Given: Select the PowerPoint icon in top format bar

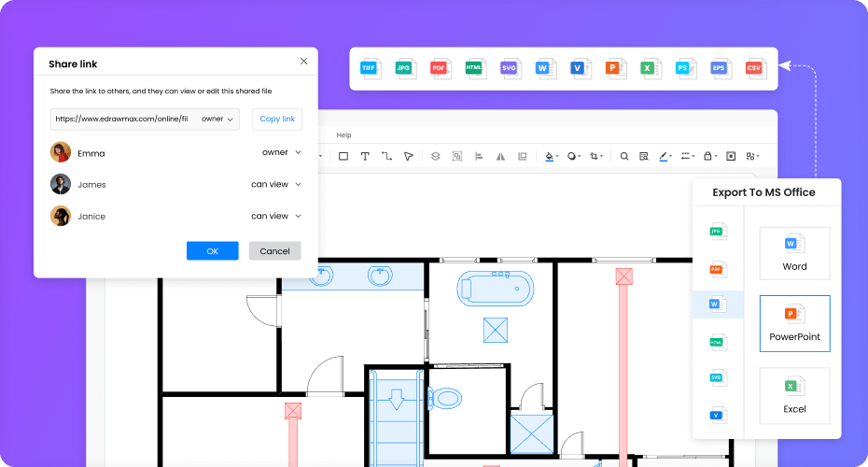Looking at the screenshot, I should (x=616, y=69).
